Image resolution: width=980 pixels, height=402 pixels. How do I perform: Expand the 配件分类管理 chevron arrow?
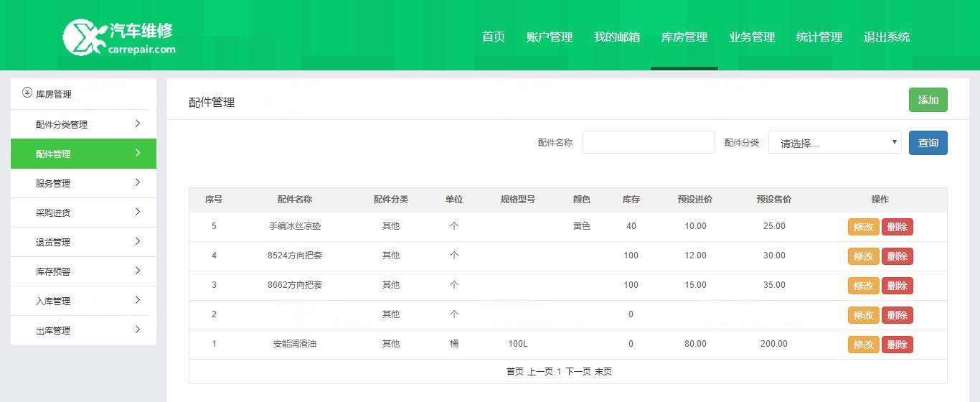pos(138,123)
